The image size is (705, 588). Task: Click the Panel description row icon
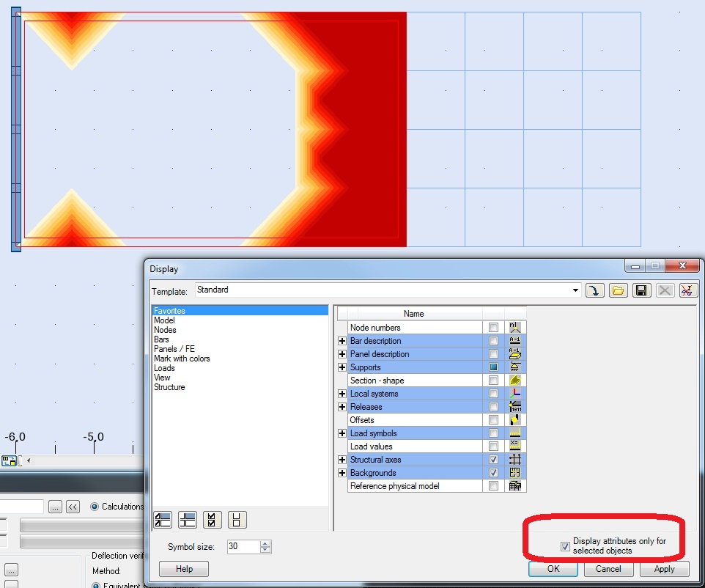(x=514, y=354)
